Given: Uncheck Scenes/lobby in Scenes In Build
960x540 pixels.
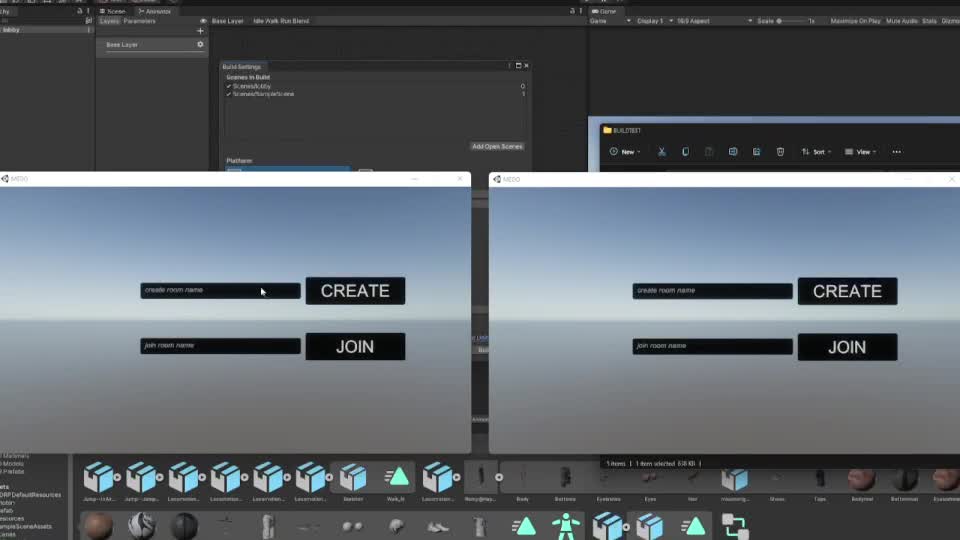Looking at the screenshot, I should 229,86.
